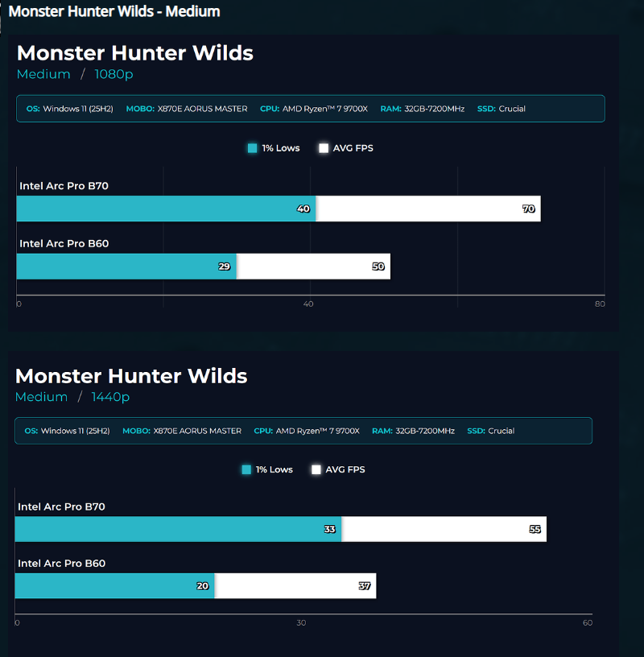Click the B60 white bar showing 50
644x657 pixels.
[x=312, y=267]
